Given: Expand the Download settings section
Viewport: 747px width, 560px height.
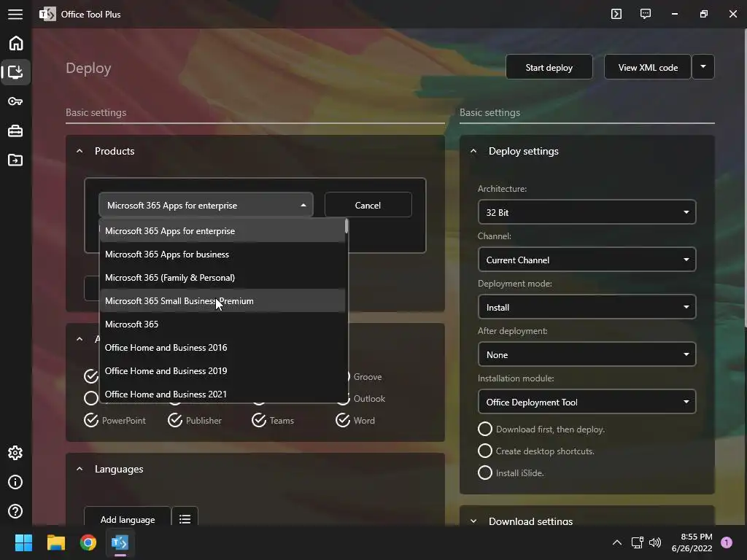Looking at the screenshot, I should point(473,521).
